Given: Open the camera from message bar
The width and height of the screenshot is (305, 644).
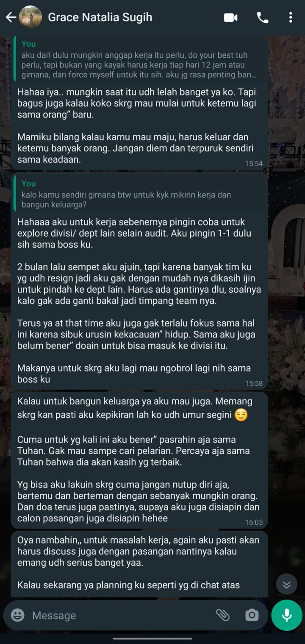Looking at the screenshot, I should pyautogui.click(x=252, y=615).
